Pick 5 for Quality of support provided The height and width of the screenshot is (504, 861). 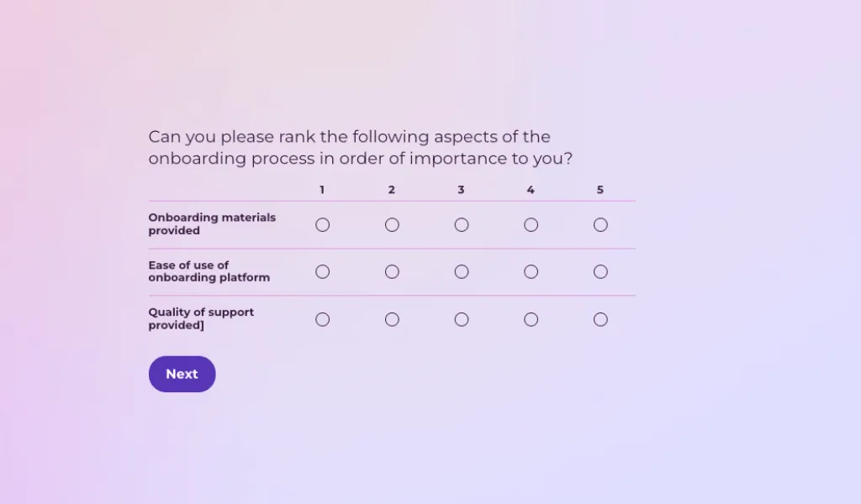[x=600, y=319]
